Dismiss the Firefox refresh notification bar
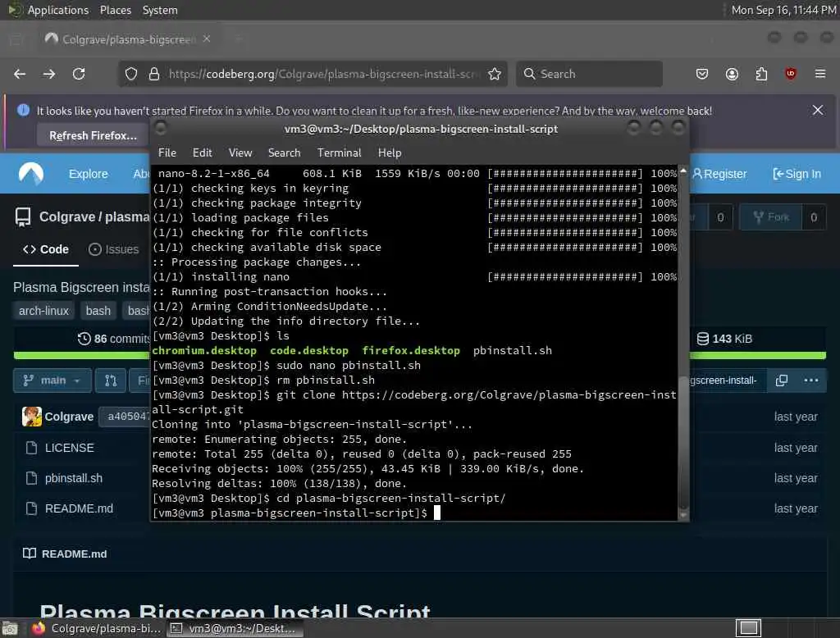840x638 pixels. 818,111
